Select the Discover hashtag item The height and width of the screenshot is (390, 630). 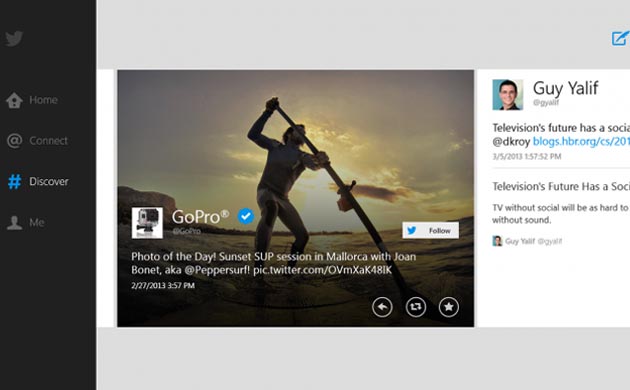[x=38, y=182]
